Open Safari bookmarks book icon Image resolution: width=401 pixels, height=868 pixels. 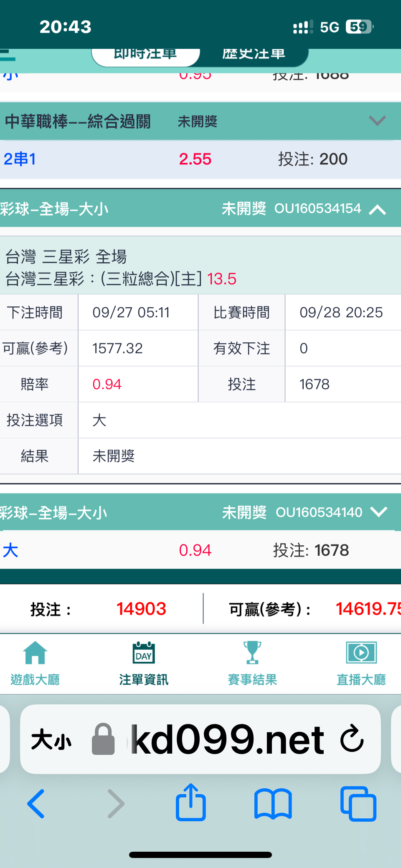click(x=273, y=804)
